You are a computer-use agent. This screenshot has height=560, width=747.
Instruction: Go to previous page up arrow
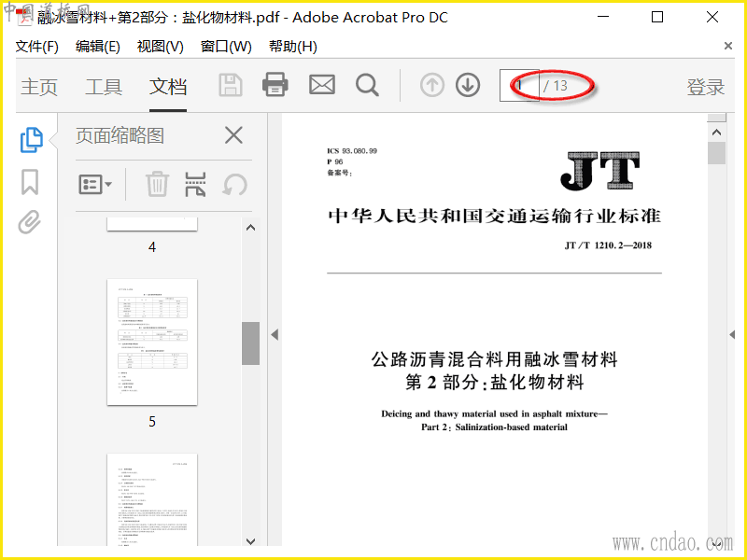(x=432, y=86)
